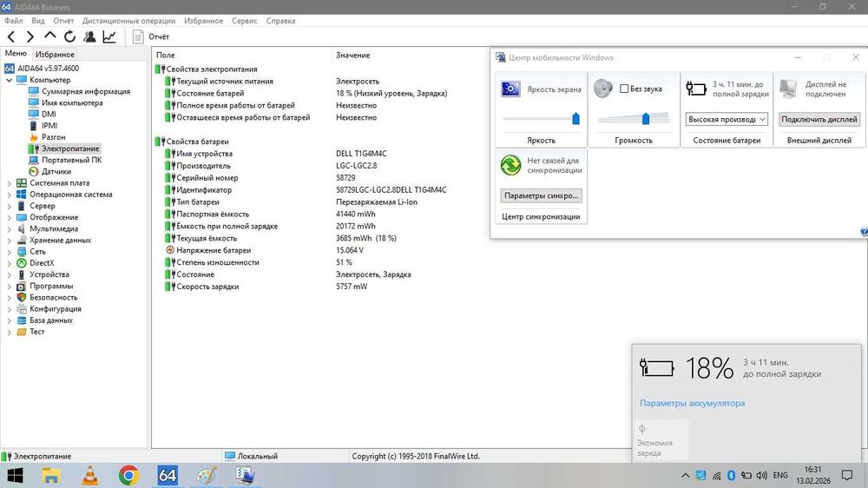
Task: Open the graph chart toolbar icon
Action: coord(109,36)
